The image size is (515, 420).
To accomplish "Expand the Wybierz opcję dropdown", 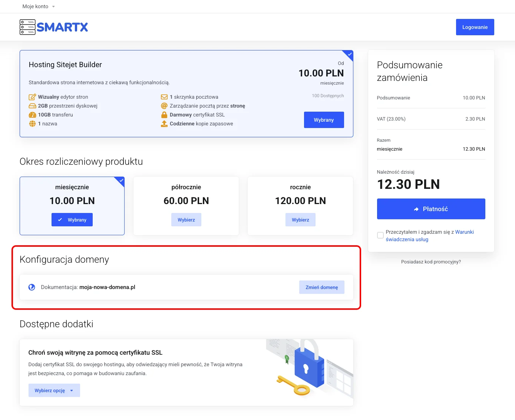I will coord(54,390).
